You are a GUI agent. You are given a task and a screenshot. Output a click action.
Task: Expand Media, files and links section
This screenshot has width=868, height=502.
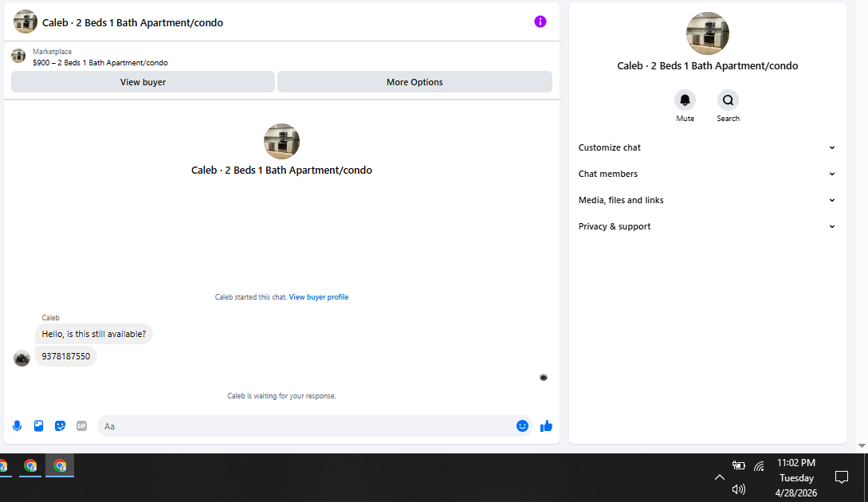[707, 200]
